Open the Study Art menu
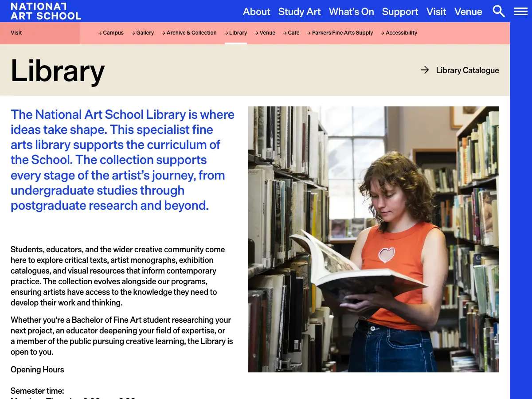 [299, 12]
